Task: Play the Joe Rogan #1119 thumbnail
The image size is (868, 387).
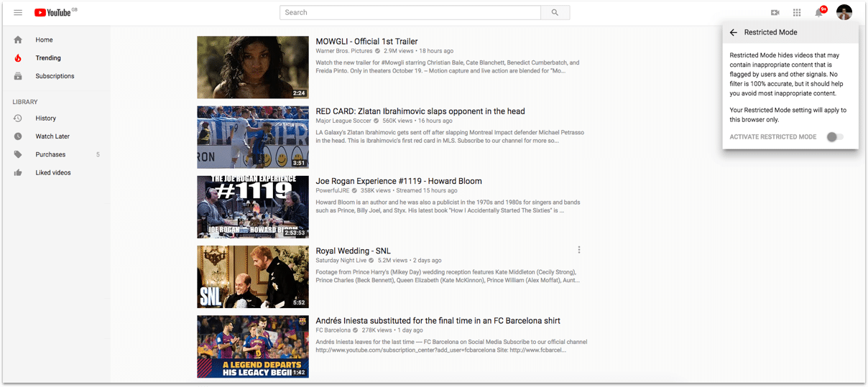Action: 253,207
